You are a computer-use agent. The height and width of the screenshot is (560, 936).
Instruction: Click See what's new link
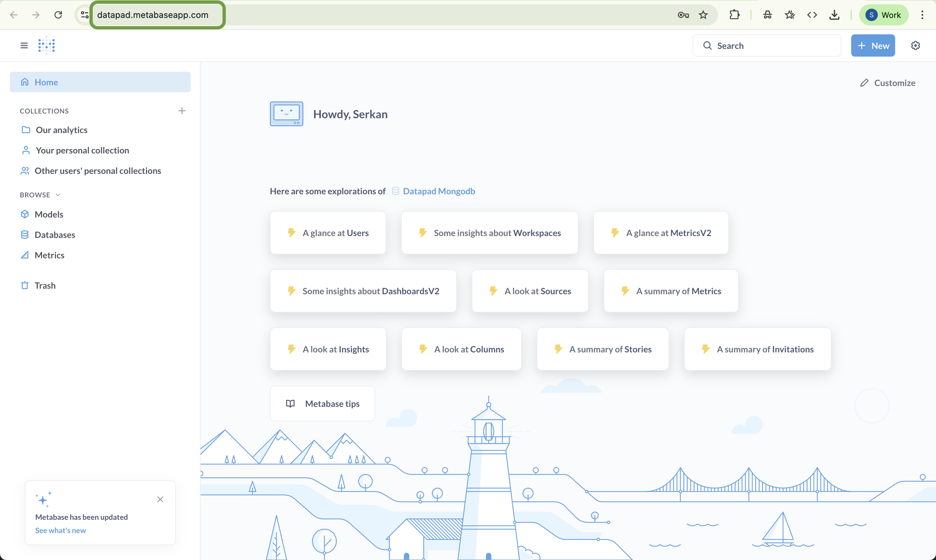click(60, 530)
